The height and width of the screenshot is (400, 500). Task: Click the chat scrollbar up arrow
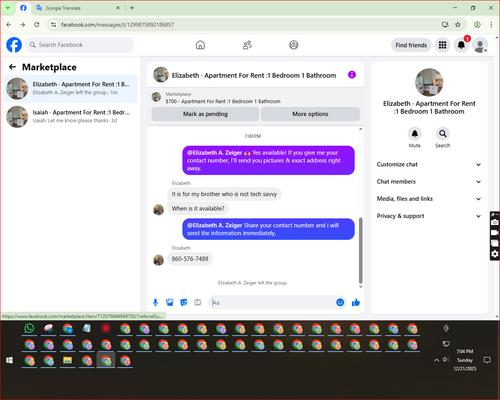360,129
